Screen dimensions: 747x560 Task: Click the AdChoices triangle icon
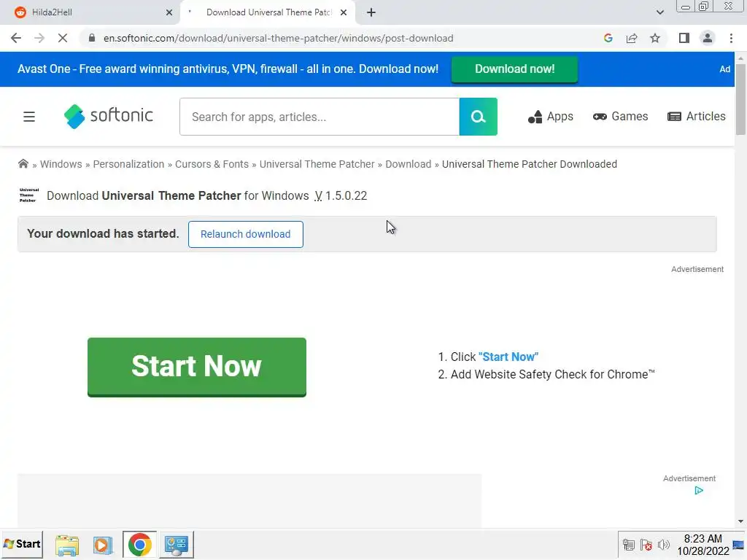tap(698, 491)
